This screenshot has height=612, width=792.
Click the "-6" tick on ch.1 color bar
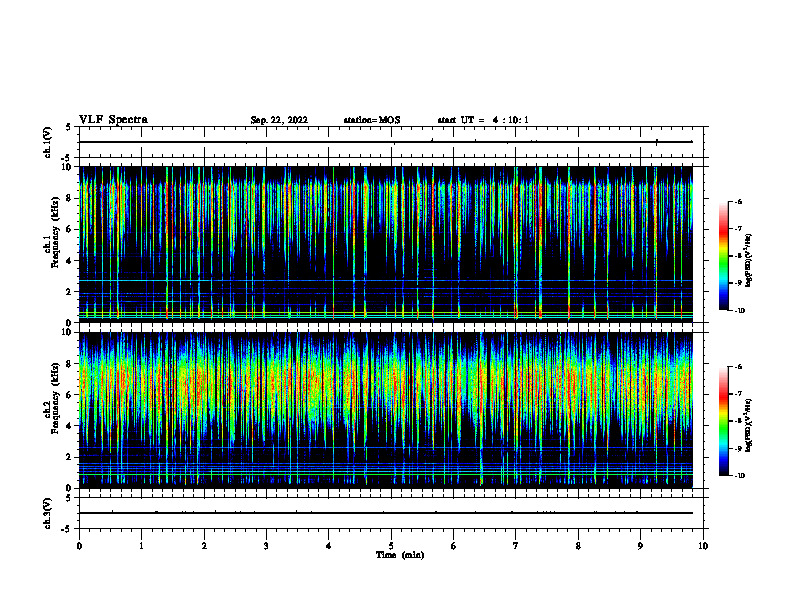tap(739, 201)
